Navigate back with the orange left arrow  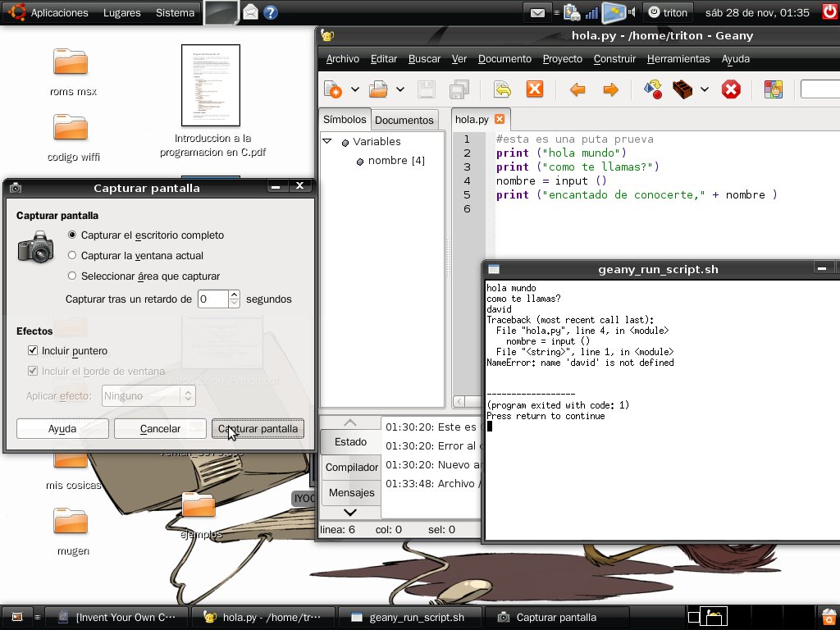coord(577,89)
